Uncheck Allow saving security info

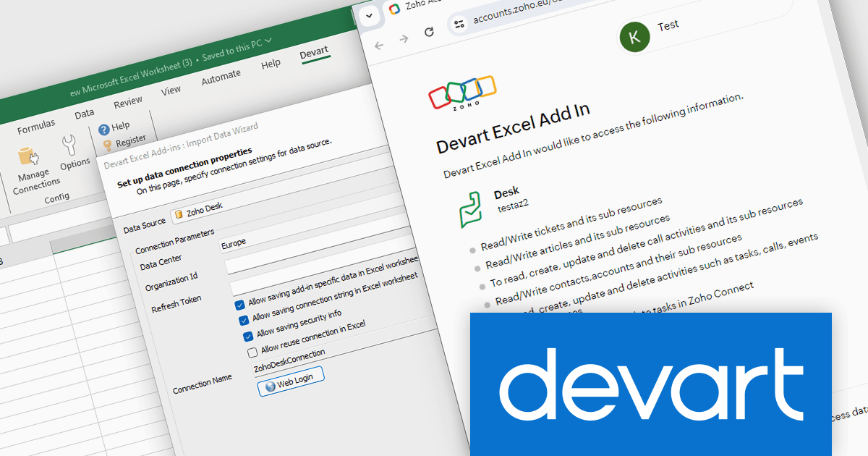pyautogui.click(x=248, y=335)
